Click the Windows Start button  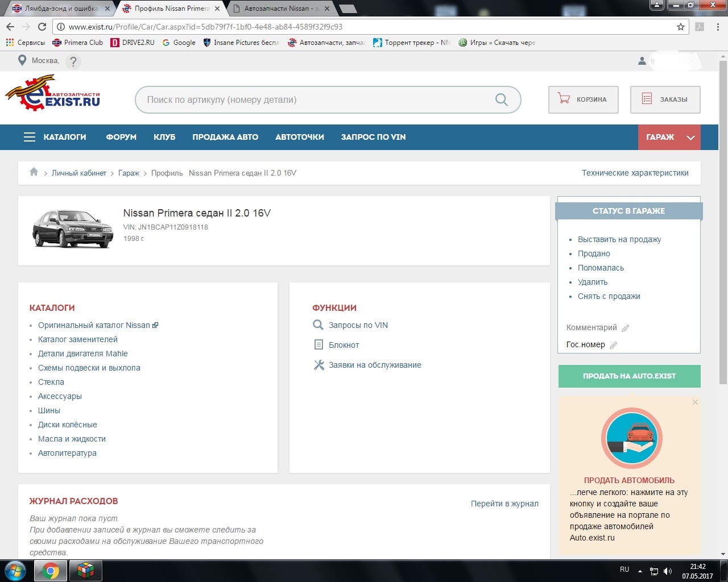pyautogui.click(x=15, y=571)
